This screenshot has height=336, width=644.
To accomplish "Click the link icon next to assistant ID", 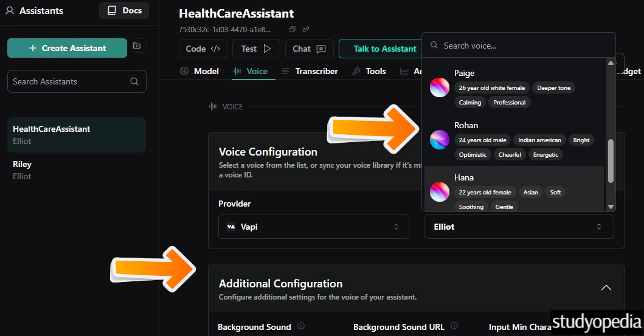I will click(306, 29).
